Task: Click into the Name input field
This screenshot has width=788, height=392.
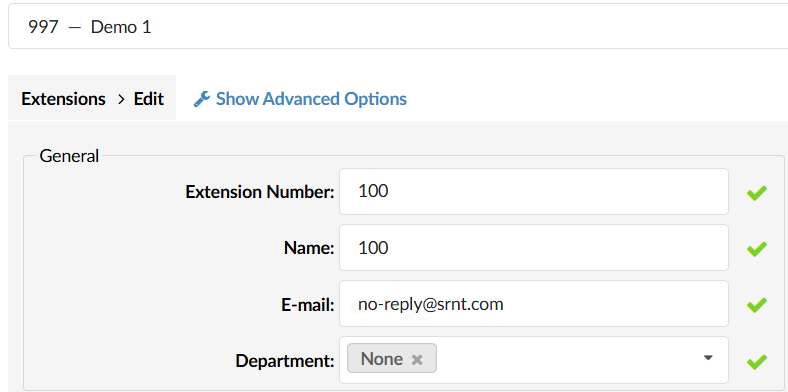Action: pyautogui.click(x=534, y=247)
